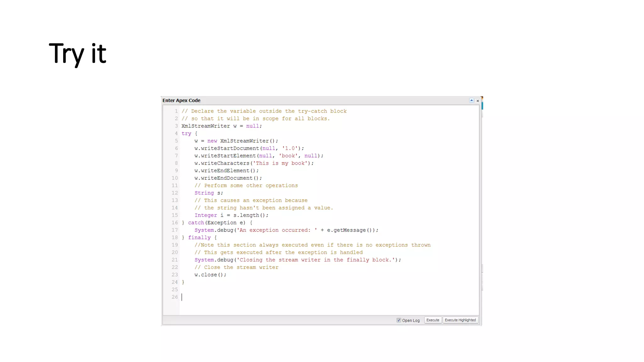Screen dimensions: 644x362
Task: Click on the 'try {' line
Action: (189, 134)
